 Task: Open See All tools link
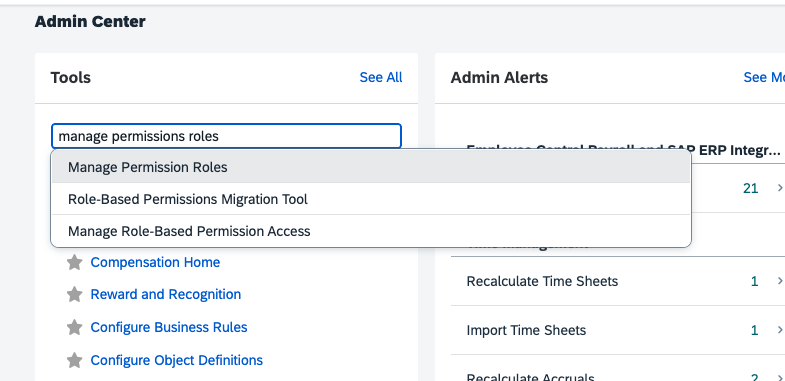381,78
